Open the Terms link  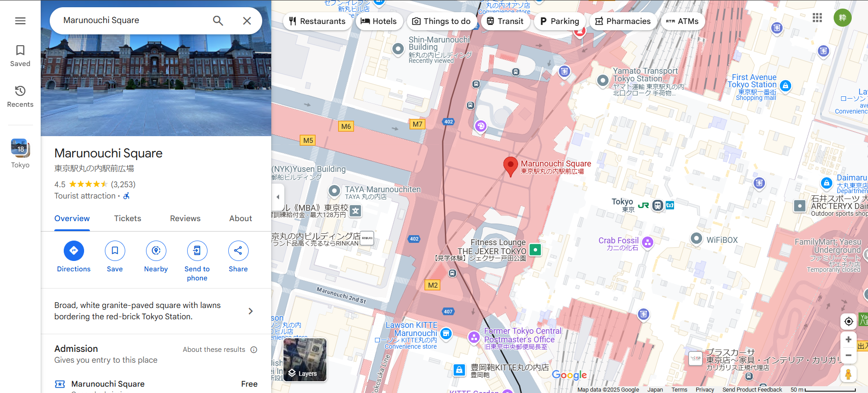(679, 389)
